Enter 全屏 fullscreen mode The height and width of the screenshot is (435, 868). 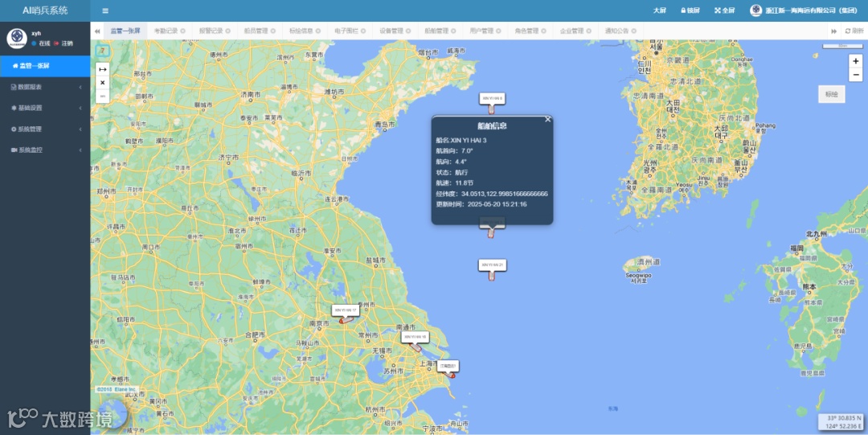[725, 10]
